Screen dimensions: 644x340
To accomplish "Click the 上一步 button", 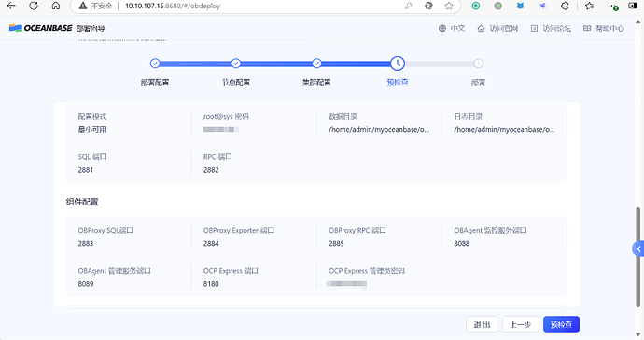I will (x=521, y=324).
